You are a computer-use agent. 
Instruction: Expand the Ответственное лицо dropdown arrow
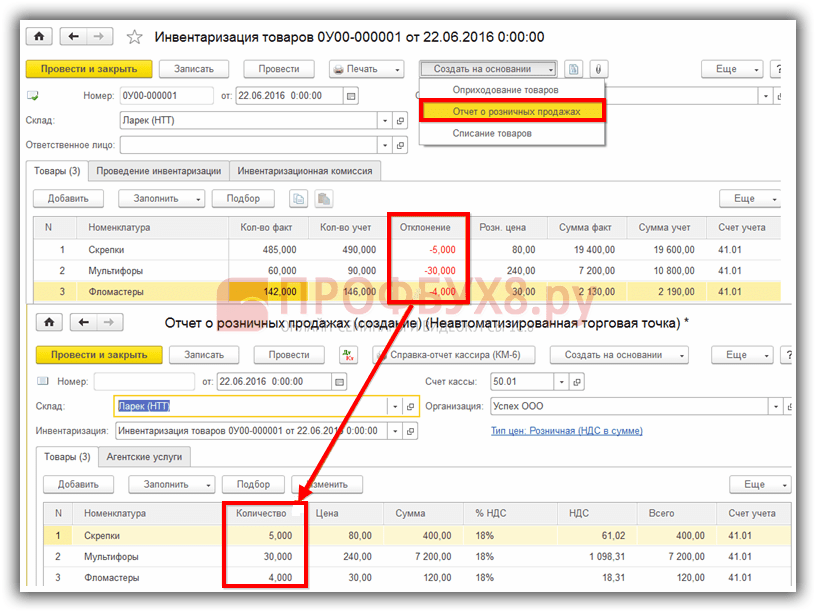(385, 145)
